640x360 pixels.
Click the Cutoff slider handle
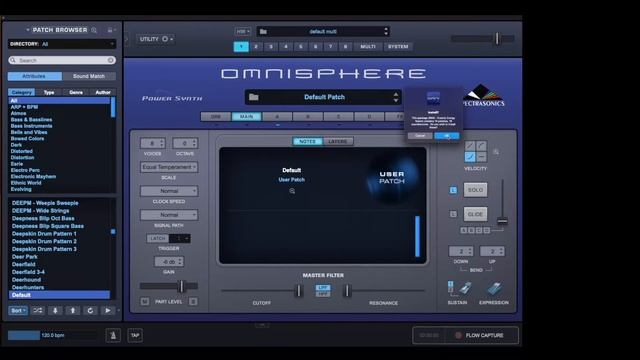299,291
